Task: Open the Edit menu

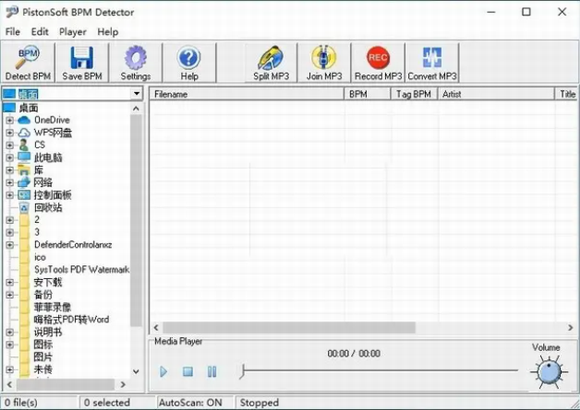Action: [x=40, y=32]
